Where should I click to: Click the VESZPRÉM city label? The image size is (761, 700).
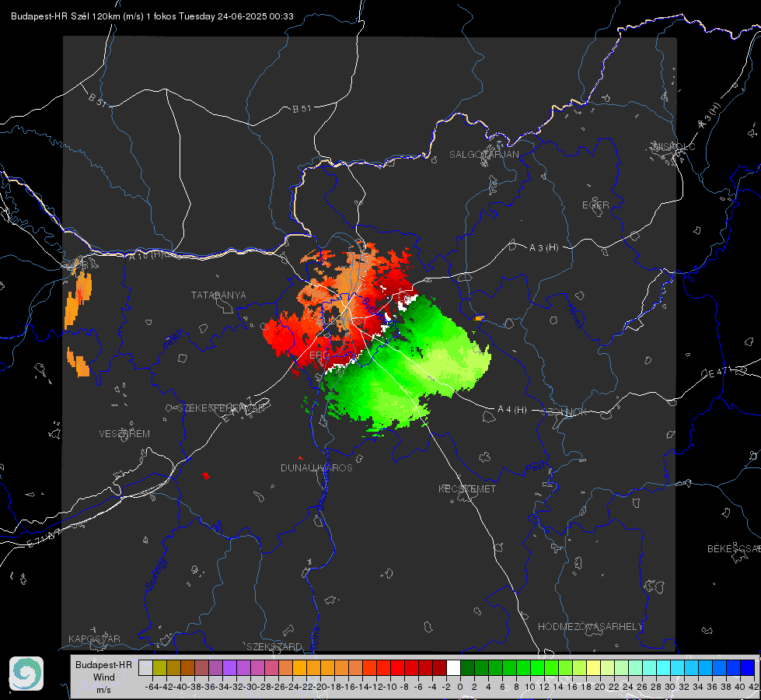coord(124,433)
